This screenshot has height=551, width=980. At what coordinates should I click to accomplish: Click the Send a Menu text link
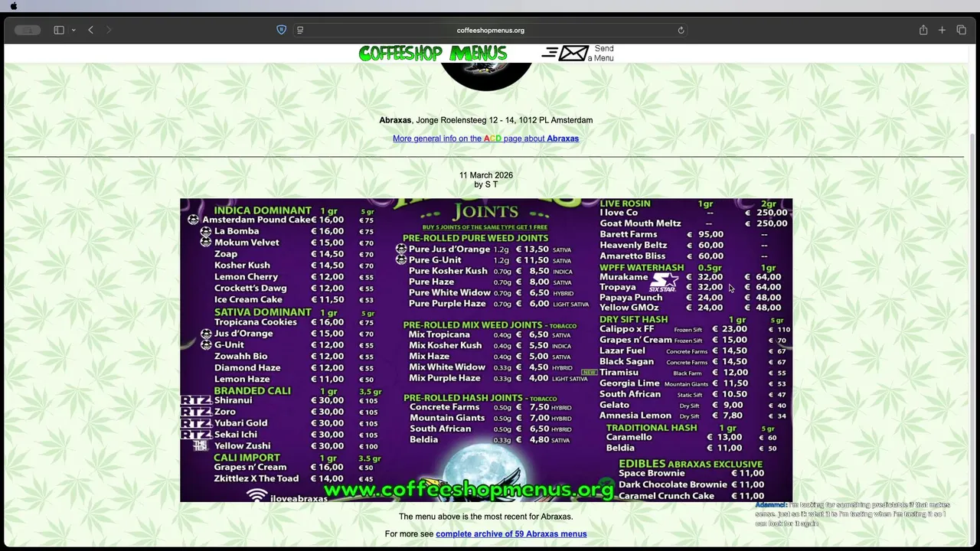[x=602, y=53]
